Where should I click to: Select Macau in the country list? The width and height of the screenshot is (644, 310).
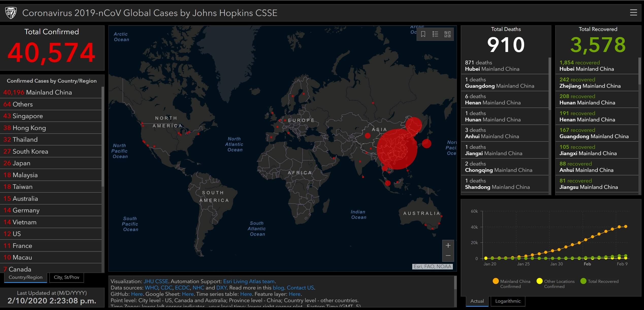click(51, 258)
